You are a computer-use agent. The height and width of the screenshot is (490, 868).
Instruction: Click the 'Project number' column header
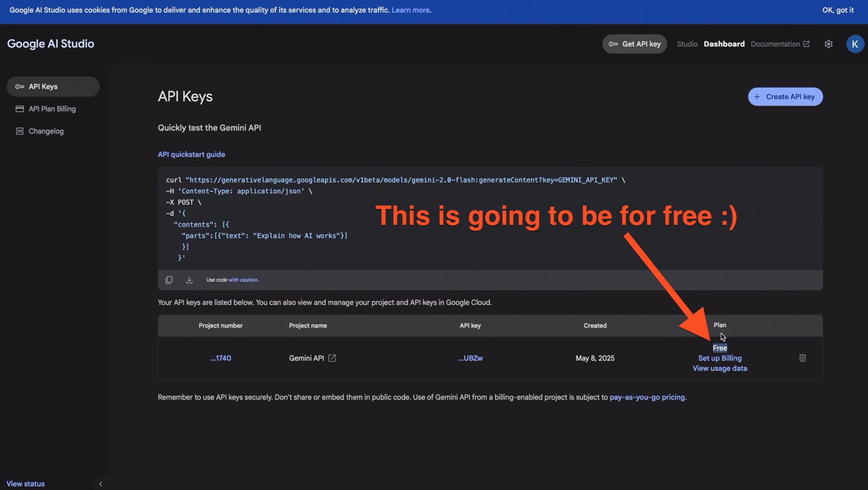(221, 326)
